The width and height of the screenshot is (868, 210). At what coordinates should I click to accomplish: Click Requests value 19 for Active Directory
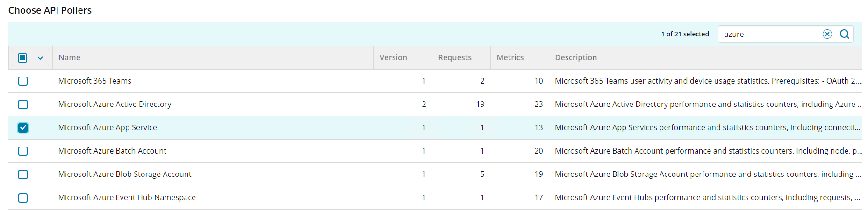(480, 104)
